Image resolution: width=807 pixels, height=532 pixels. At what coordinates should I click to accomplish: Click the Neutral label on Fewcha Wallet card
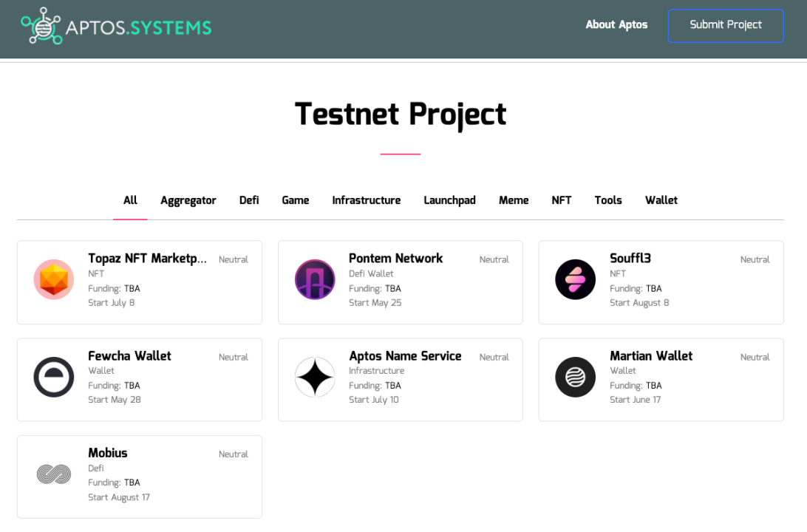coord(233,357)
